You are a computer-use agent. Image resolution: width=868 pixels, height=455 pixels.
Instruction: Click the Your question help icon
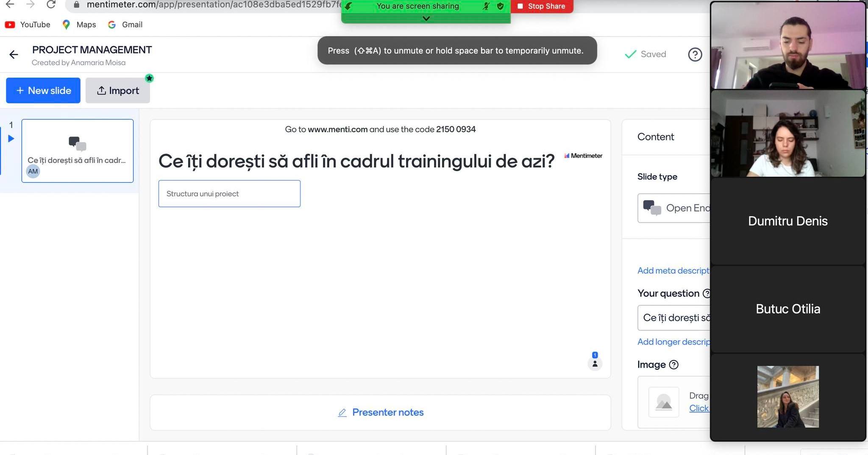click(706, 293)
